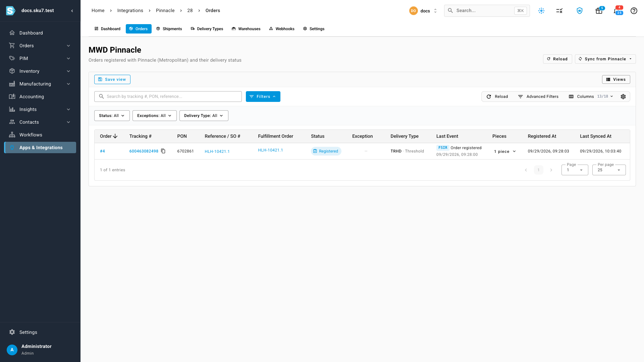Open the help question mark icon
This screenshot has height=362, width=644.
634,11
